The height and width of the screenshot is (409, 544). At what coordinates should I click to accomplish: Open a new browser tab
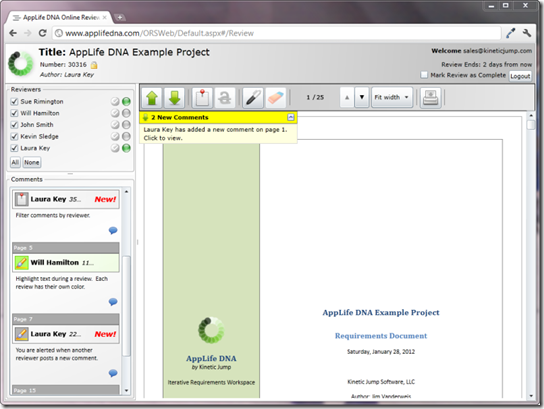click(x=120, y=17)
